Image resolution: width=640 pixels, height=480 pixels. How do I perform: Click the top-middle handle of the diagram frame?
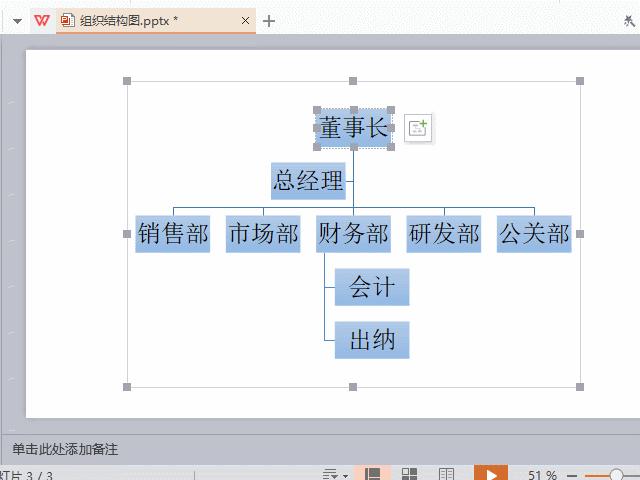tap(353, 81)
